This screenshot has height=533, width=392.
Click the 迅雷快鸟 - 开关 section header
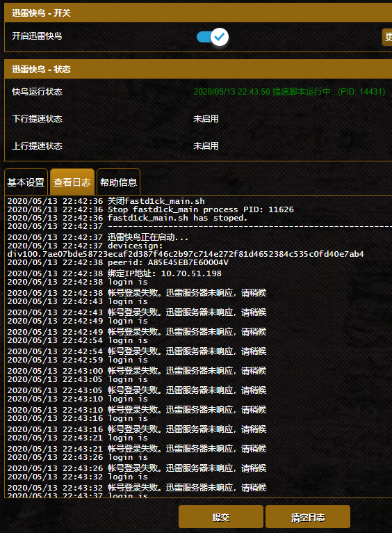(198, 13)
